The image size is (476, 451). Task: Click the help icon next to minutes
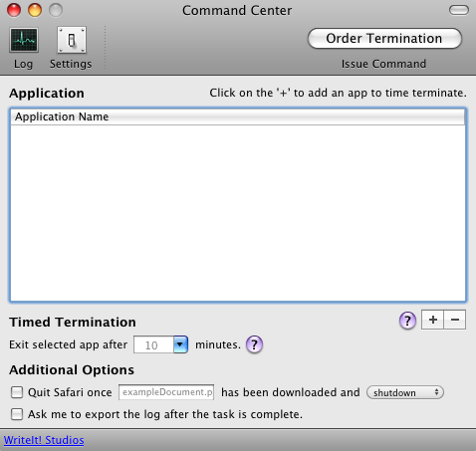pos(254,344)
